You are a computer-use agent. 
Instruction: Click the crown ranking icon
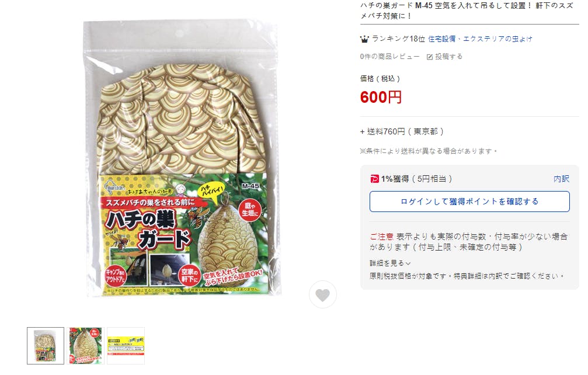364,39
